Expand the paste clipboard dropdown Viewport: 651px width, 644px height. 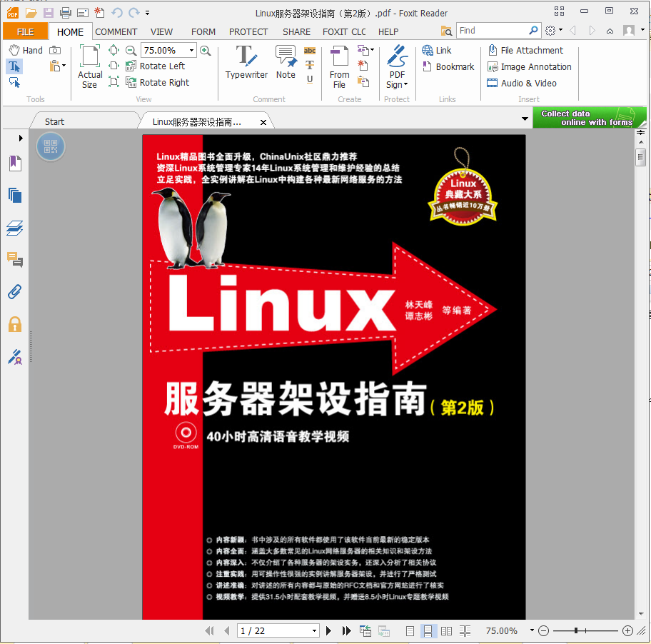tap(64, 66)
